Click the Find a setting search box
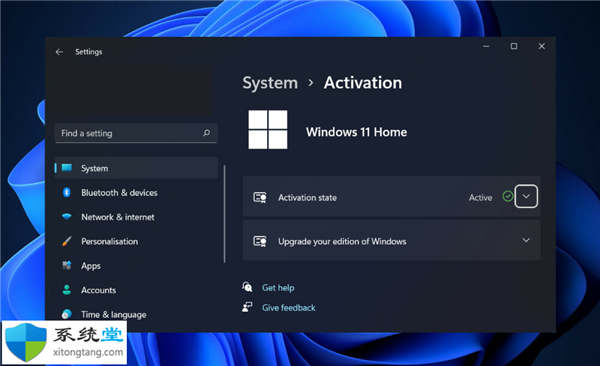Image resolution: width=600 pixels, height=366 pixels. (136, 133)
